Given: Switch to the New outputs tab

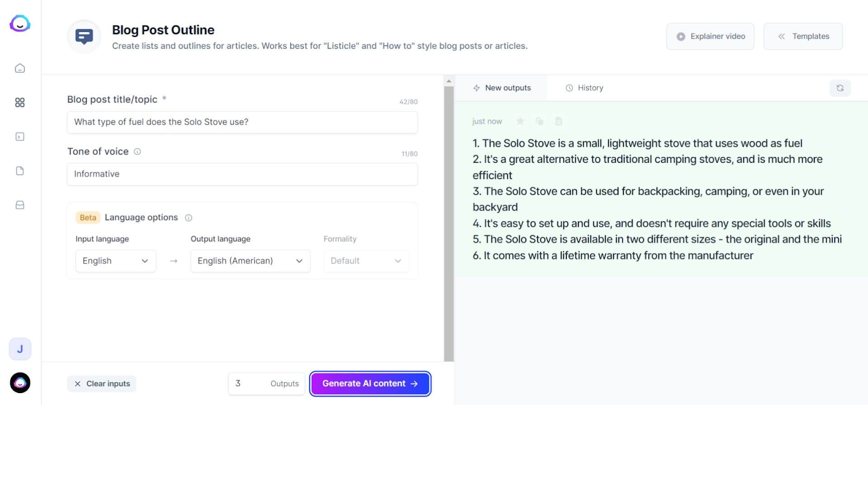Looking at the screenshot, I should tap(502, 88).
